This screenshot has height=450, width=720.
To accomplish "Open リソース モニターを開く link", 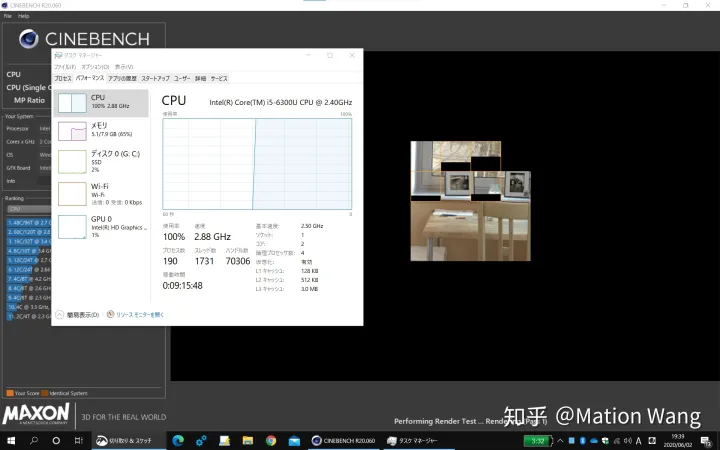I will 140,315.
